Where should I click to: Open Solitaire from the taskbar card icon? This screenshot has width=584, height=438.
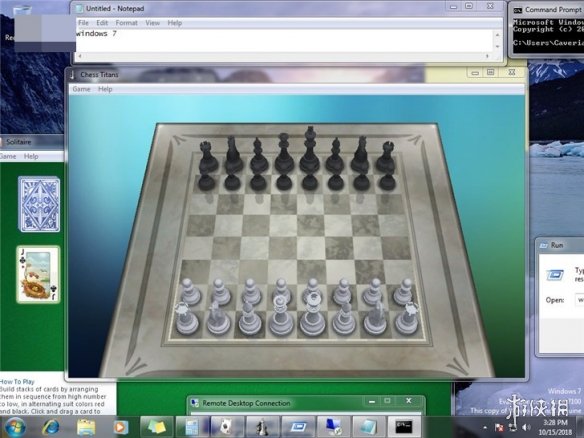[x=227, y=427]
